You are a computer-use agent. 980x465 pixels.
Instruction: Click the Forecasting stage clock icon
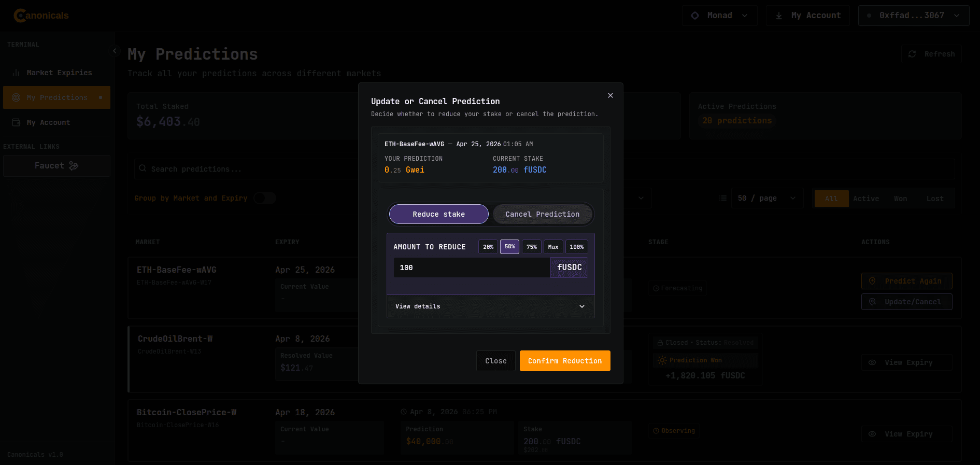coord(656,288)
